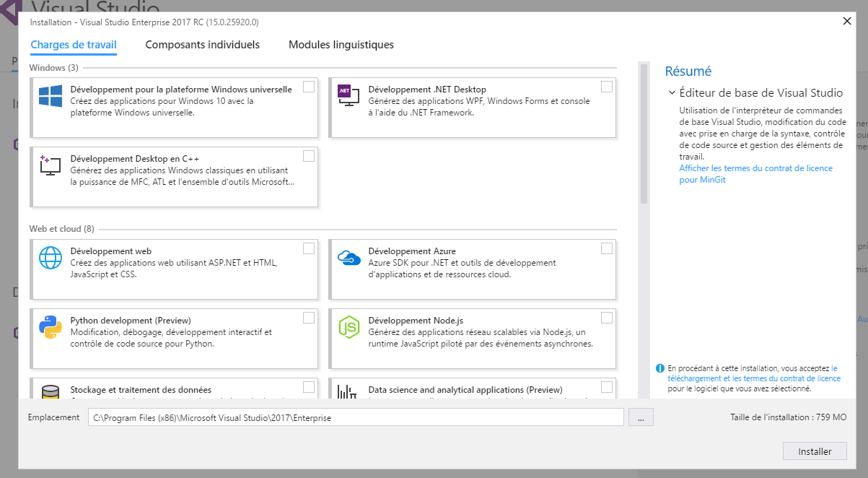Check the Développement web workload box
This screenshot has height=478, width=868.
[x=309, y=248]
